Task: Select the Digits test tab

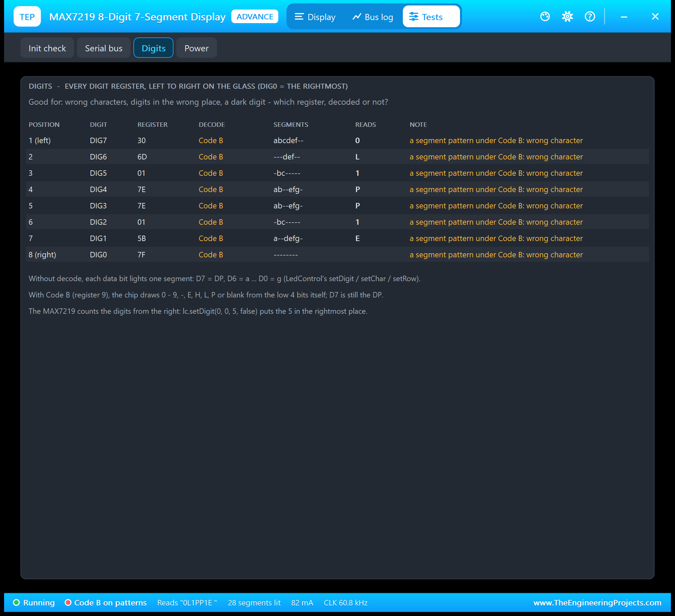Action: [153, 48]
